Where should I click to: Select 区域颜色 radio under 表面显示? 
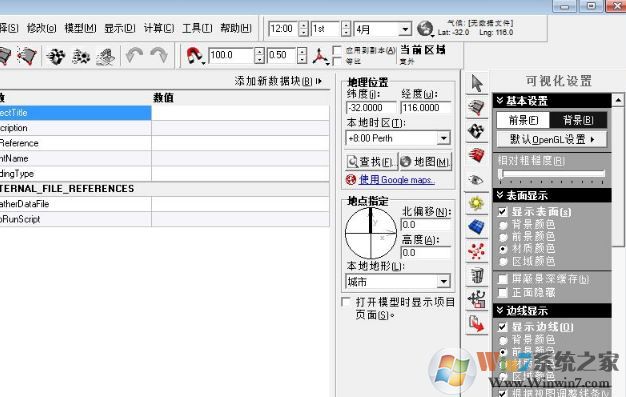[503, 262]
